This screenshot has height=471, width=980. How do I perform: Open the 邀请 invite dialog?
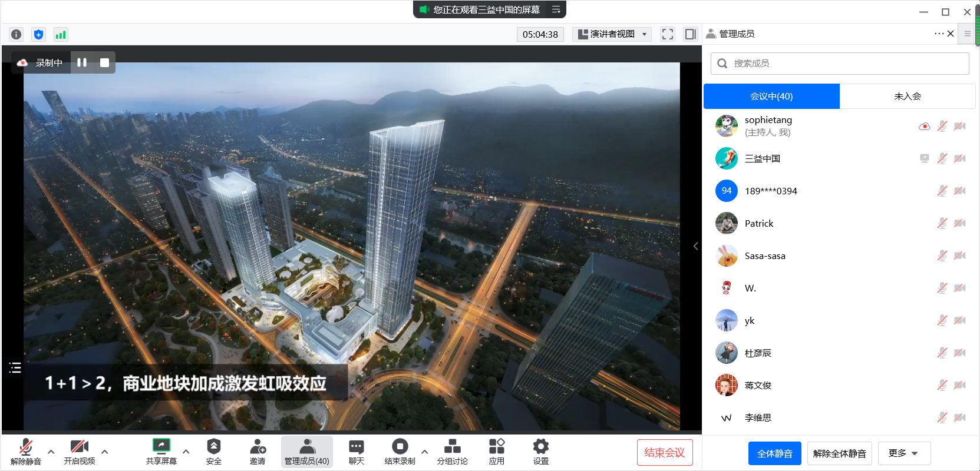click(258, 452)
